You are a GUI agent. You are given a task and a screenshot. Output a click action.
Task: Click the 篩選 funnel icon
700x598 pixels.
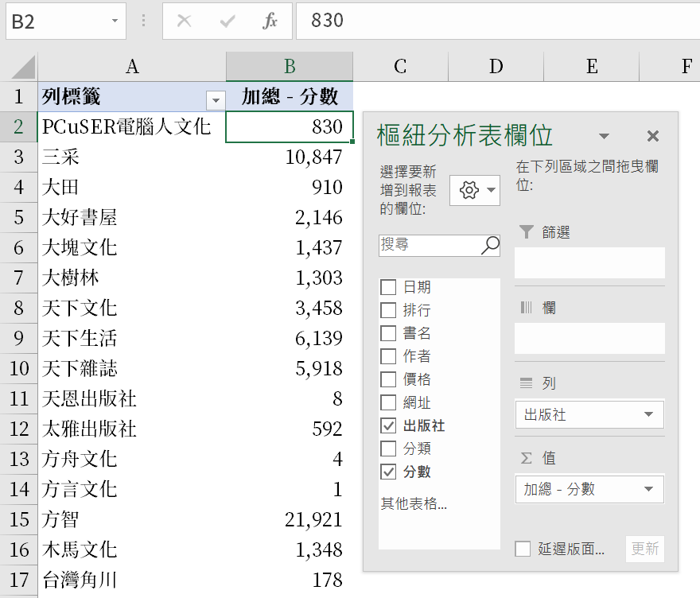[527, 232]
